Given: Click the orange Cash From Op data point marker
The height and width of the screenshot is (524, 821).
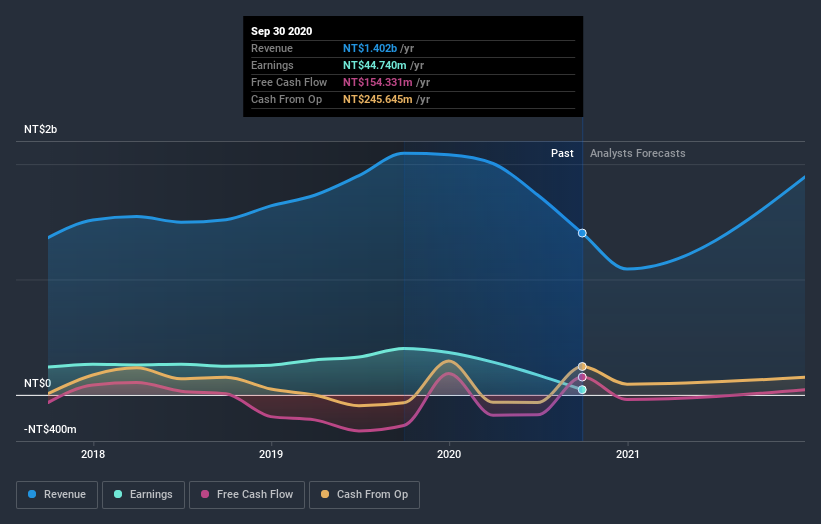Looking at the screenshot, I should 582,366.
